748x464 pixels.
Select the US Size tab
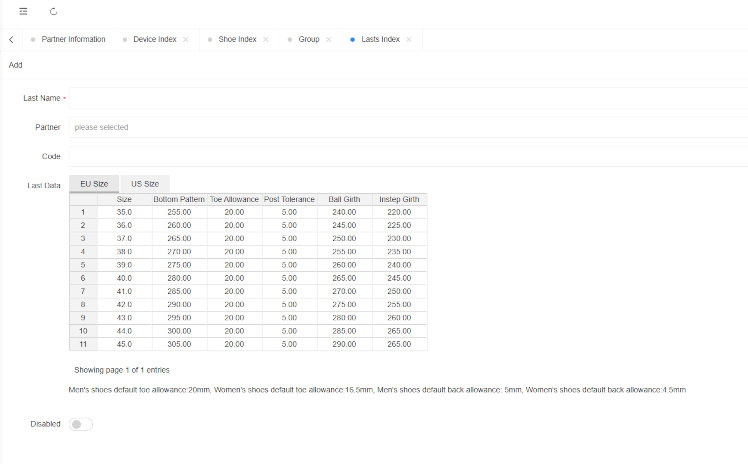[145, 184]
